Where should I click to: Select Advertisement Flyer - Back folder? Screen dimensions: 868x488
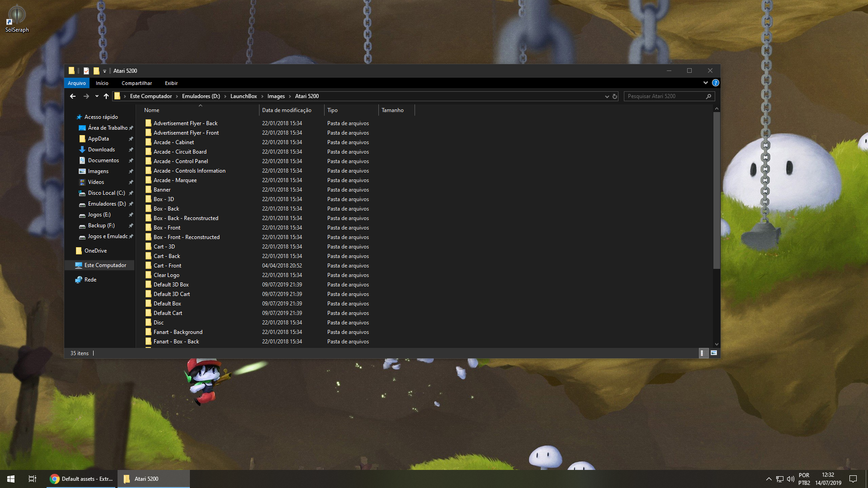coord(185,123)
